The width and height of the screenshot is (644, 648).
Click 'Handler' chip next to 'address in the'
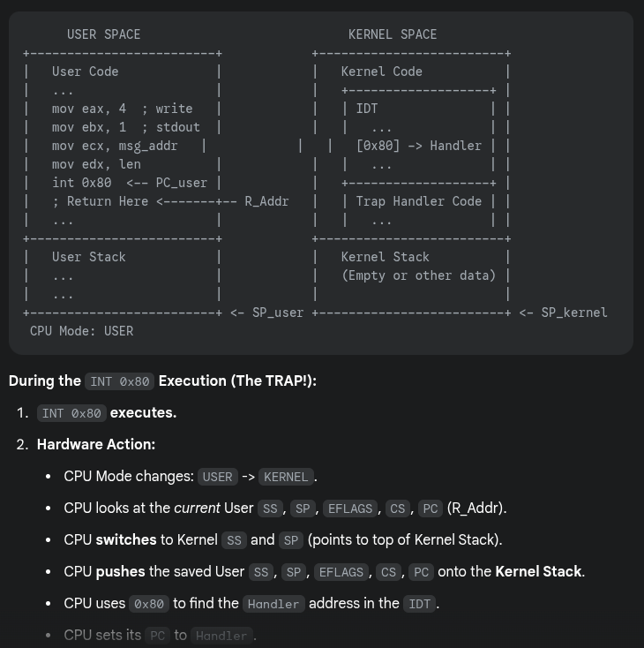pyautogui.click(x=273, y=604)
